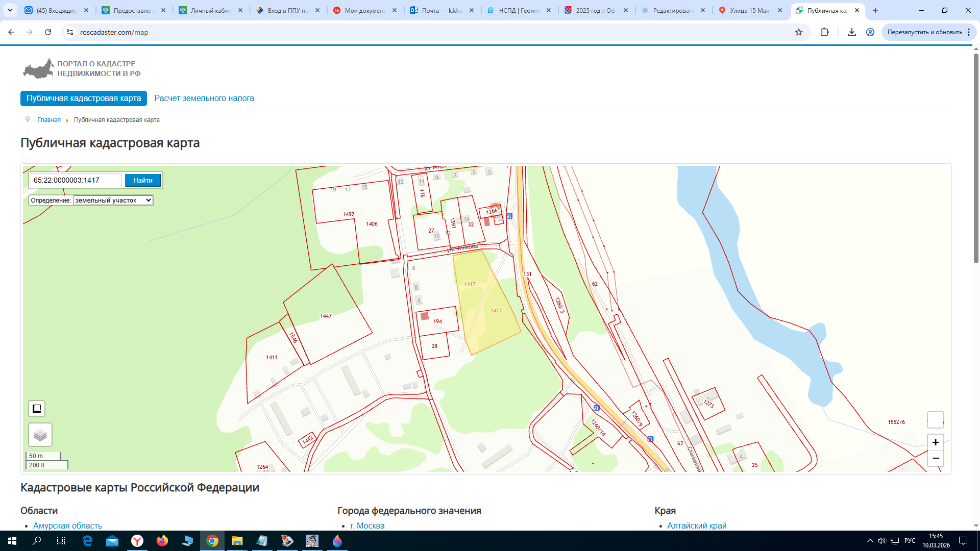The width and height of the screenshot is (980, 551).
Task: Reload the page in browser
Action: click(x=48, y=32)
